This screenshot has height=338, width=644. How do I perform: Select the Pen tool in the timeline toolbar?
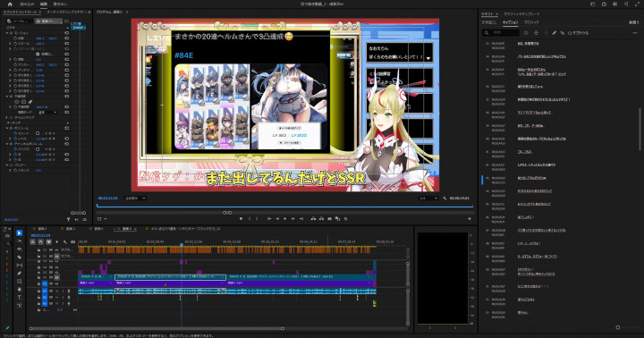(x=20, y=273)
